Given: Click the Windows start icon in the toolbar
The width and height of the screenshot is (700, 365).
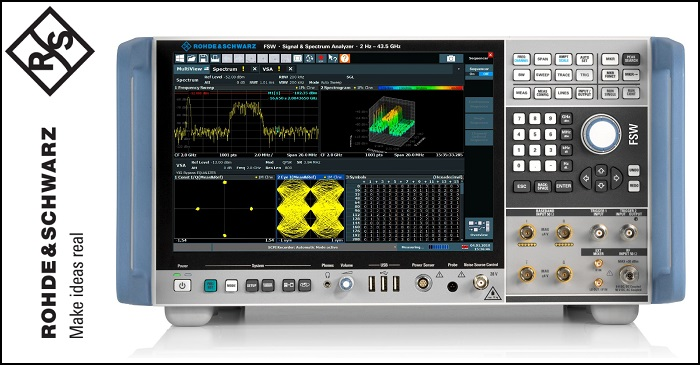Looking at the screenshot, I should (x=179, y=58).
